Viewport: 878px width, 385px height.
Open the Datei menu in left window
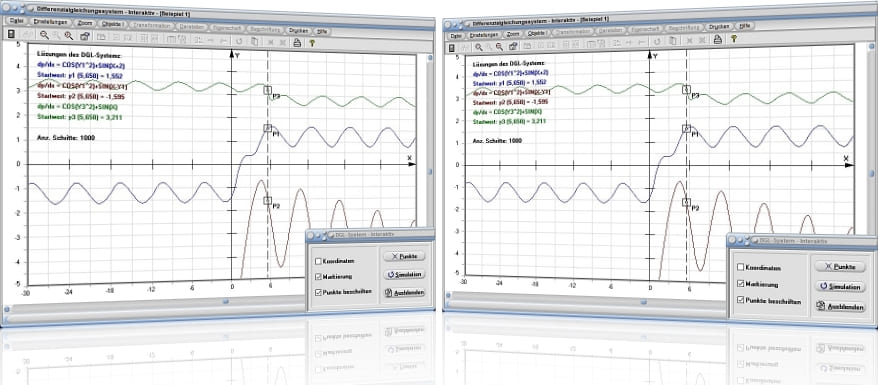click(x=16, y=21)
